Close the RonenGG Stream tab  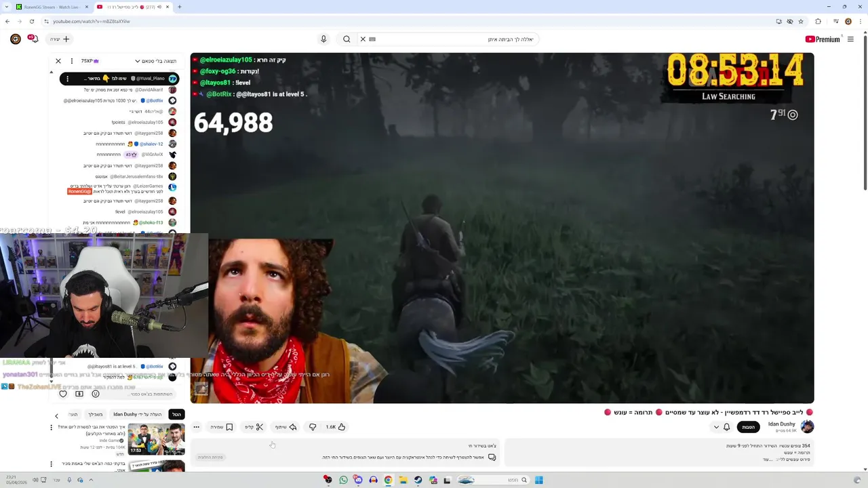tap(87, 7)
